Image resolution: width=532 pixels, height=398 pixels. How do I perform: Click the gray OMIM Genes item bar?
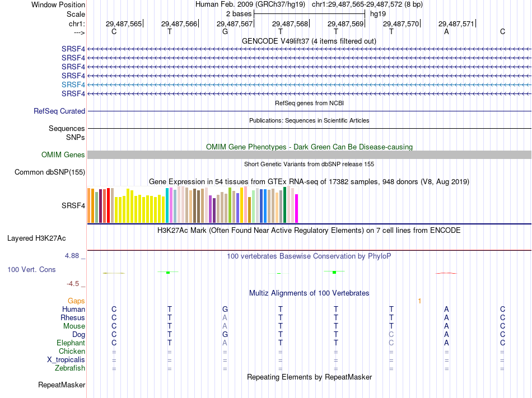309,155
